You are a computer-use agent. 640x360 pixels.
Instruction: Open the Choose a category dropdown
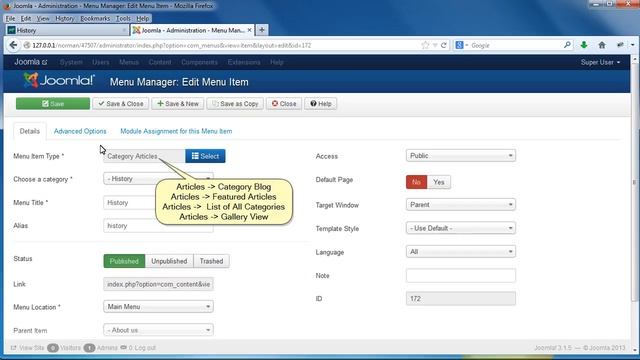[158, 179]
